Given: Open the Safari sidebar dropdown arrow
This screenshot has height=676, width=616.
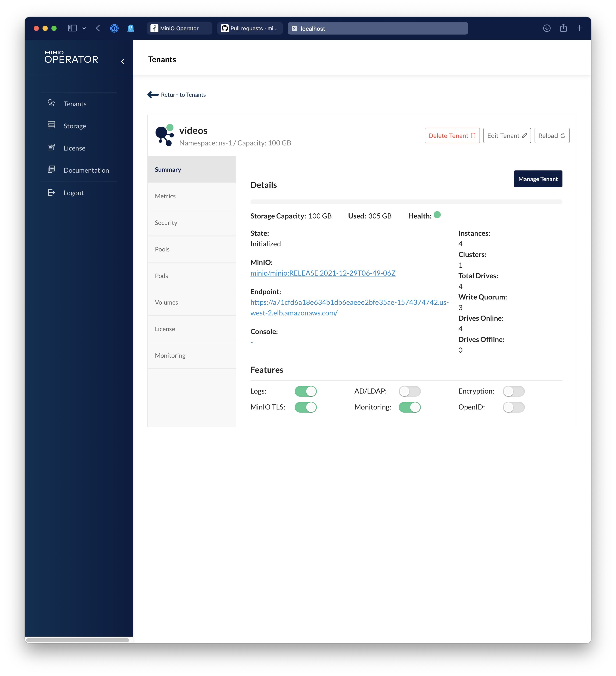Looking at the screenshot, I should [84, 29].
